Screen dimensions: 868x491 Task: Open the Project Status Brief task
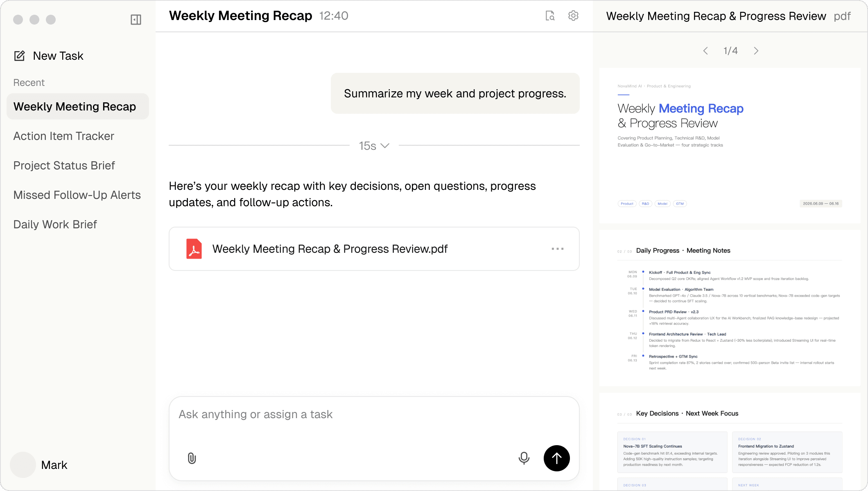click(64, 165)
